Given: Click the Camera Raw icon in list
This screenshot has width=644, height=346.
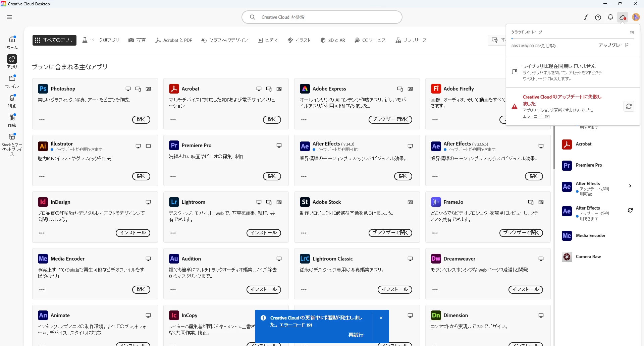Looking at the screenshot, I should pyautogui.click(x=567, y=257).
